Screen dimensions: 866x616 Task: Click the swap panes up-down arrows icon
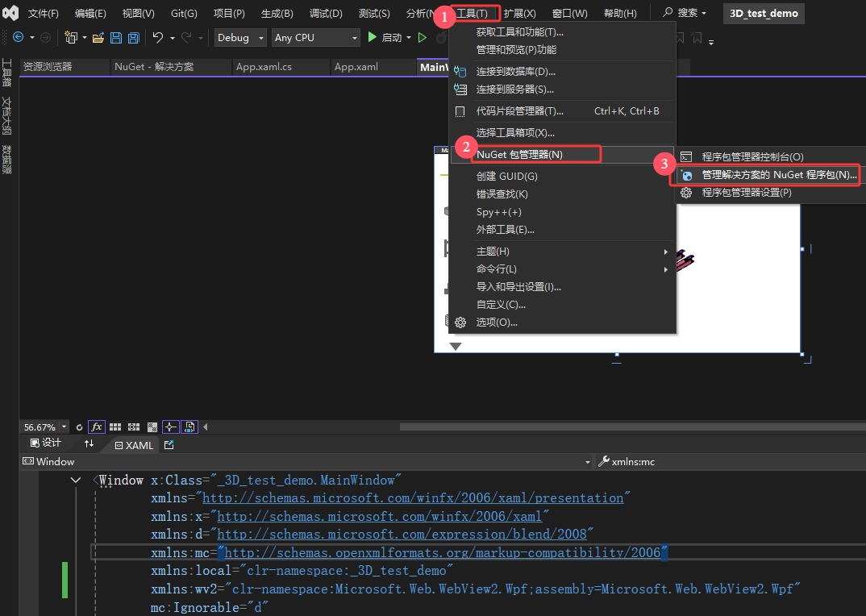point(89,443)
